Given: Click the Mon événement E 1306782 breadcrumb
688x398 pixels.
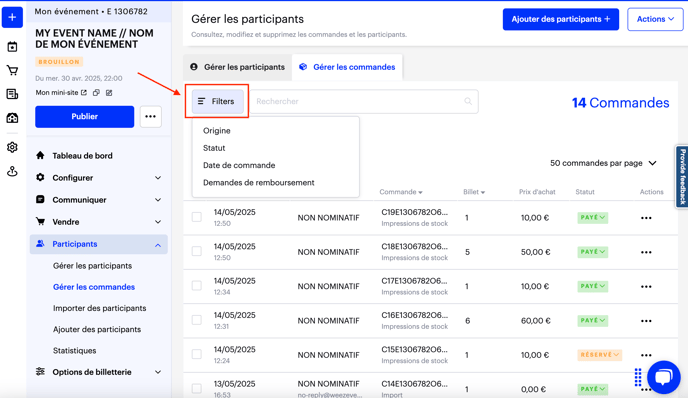Looking at the screenshot, I should pos(91,11).
